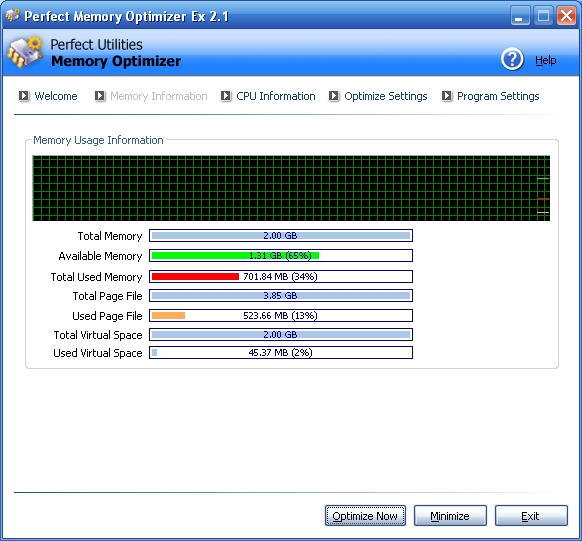Go to the Optimize Settings tab
Viewport: 582px width, 541px height.
point(386,96)
